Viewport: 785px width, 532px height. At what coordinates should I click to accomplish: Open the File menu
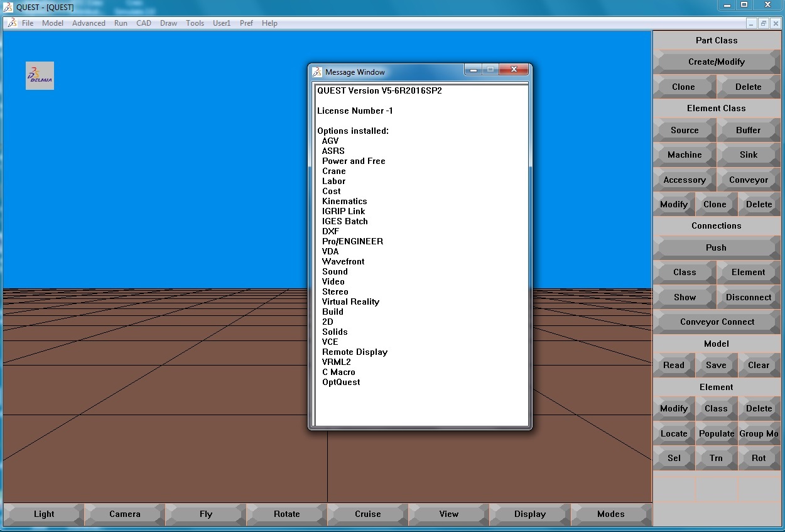[28, 23]
